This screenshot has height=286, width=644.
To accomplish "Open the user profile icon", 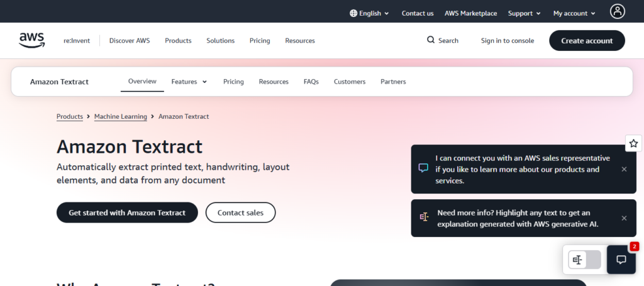I will tap(618, 11).
